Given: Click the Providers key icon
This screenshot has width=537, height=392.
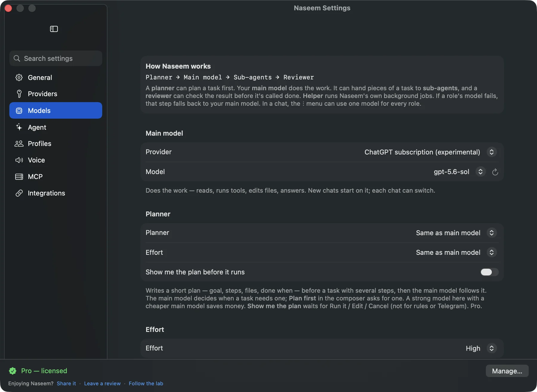Looking at the screenshot, I should (19, 94).
